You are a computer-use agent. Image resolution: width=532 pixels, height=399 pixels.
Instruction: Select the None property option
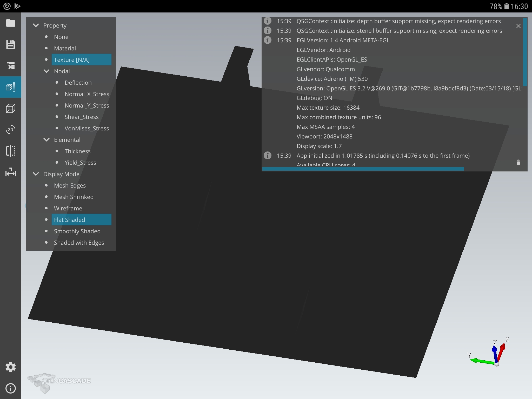pos(61,37)
